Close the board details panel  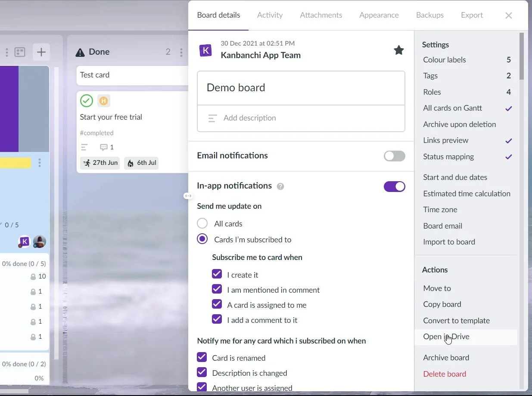[x=509, y=15]
